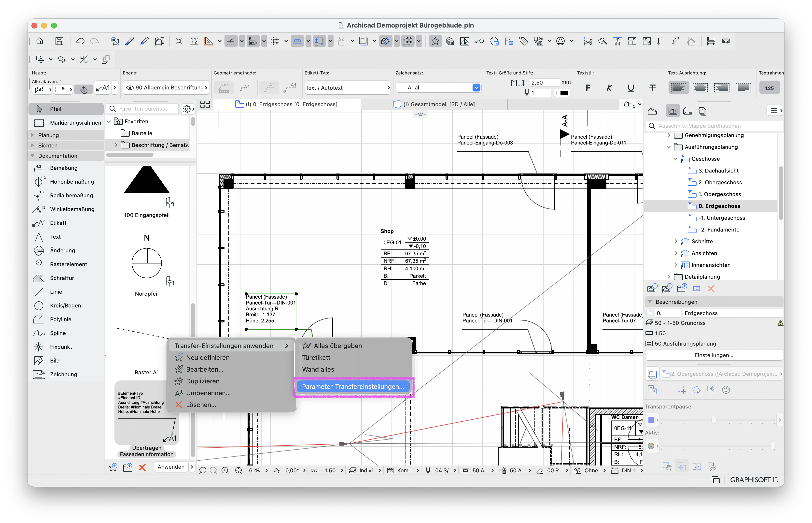This screenshot has width=812, height=523.
Task: Toggle underline text style U
Action: click(631, 88)
